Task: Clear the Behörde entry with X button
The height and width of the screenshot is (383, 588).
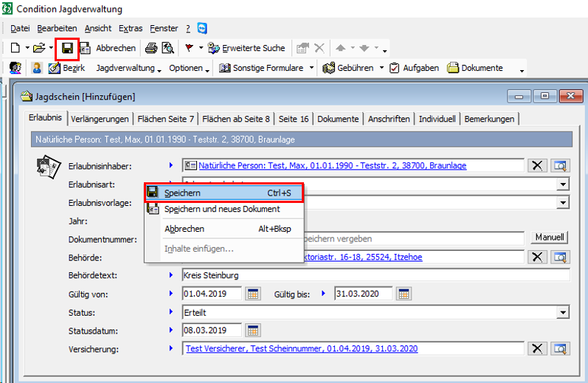Action: [537, 257]
